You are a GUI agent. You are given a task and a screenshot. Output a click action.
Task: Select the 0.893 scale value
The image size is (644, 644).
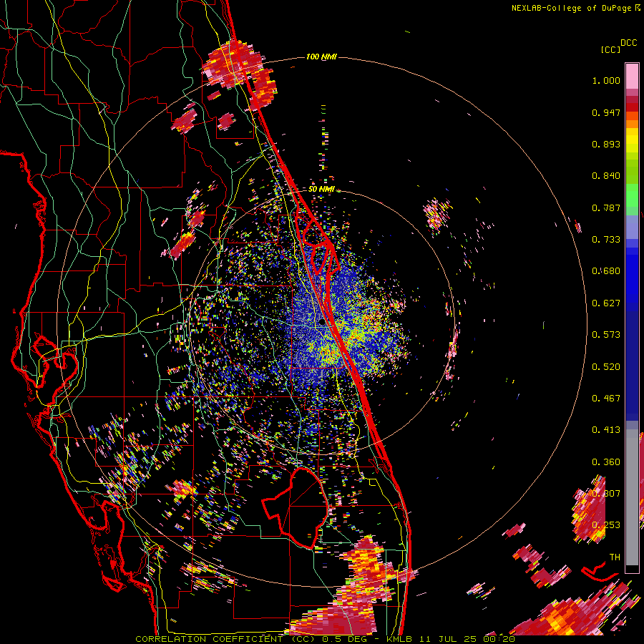coord(606,144)
